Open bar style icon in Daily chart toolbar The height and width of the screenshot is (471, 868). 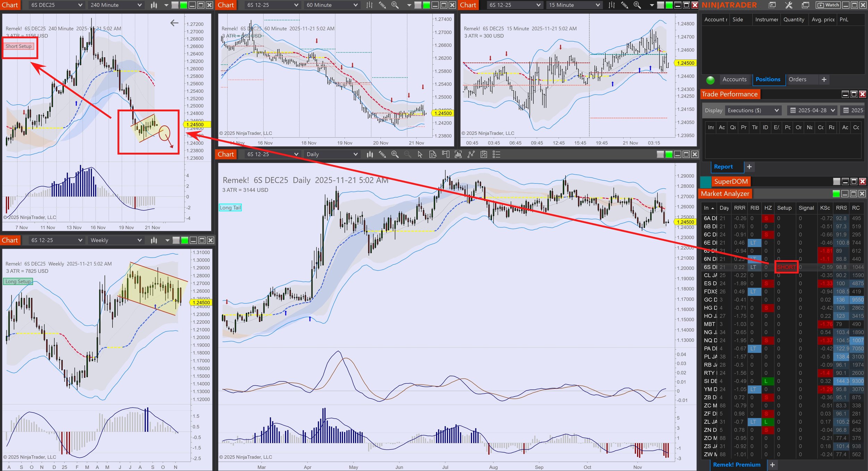point(370,154)
